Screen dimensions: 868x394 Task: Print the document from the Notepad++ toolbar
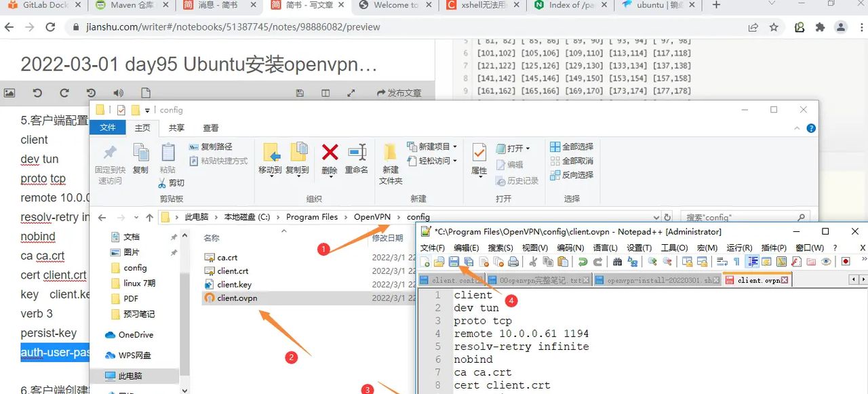pos(515,261)
